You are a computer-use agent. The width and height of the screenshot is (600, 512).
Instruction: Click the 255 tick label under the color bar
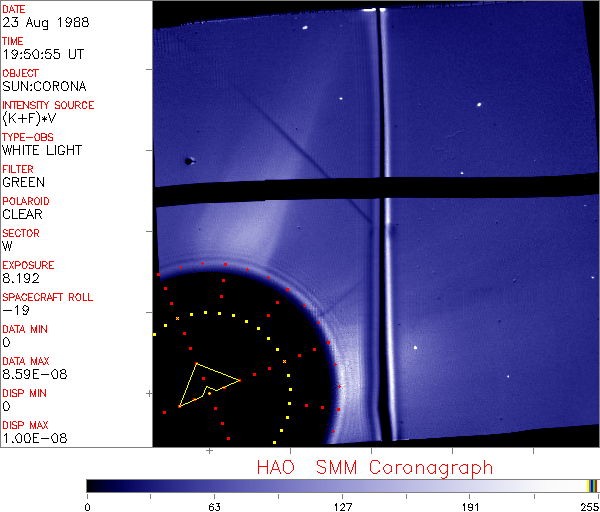(590, 504)
